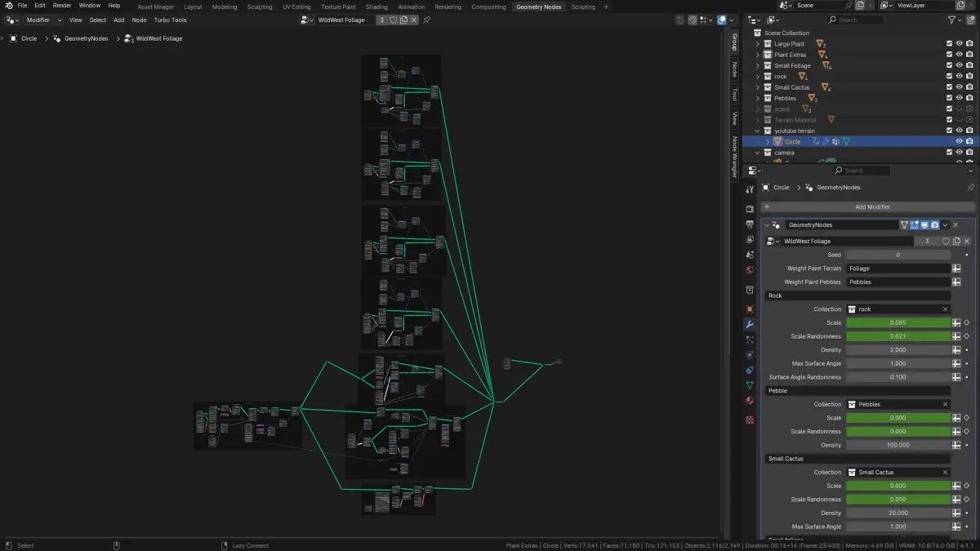Click the Seed value field
This screenshot has width=980, height=551.
(898, 255)
